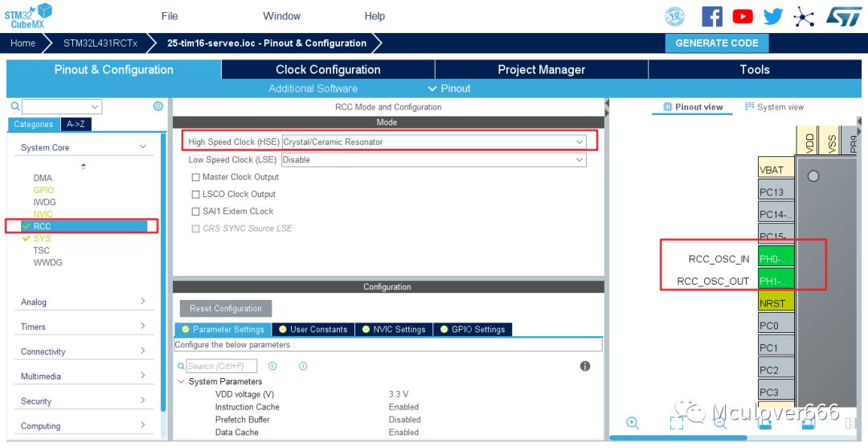The height and width of the screenshot is (448, 868).
Task: Open the ST YouTube channel icon
Action: [x=743, y=16]
